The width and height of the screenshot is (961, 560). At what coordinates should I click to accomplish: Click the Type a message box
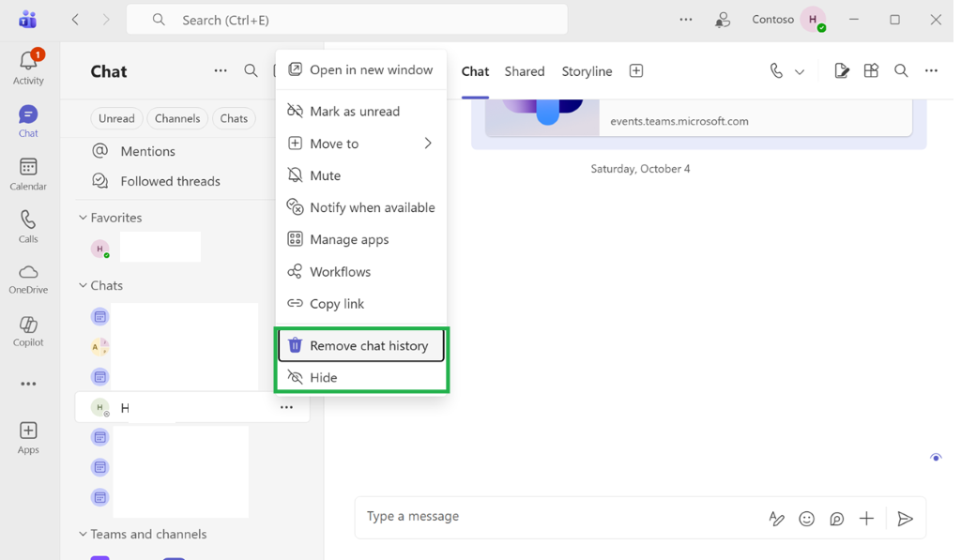pos(557,517)
